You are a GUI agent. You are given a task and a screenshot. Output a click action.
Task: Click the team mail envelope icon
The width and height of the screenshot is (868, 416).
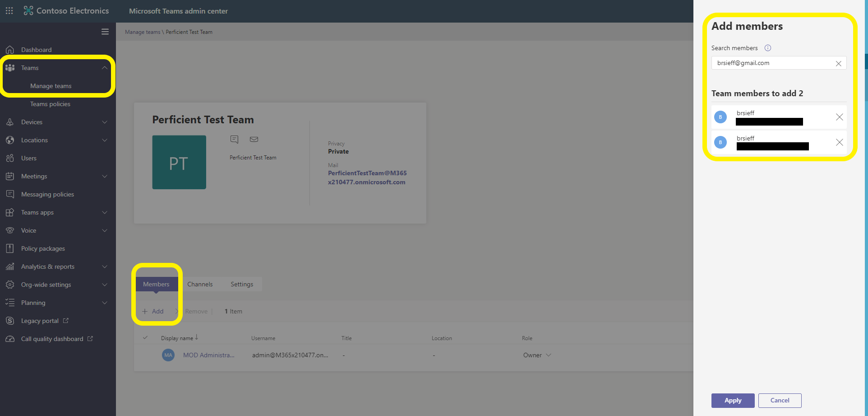click(x=254, y=139)
